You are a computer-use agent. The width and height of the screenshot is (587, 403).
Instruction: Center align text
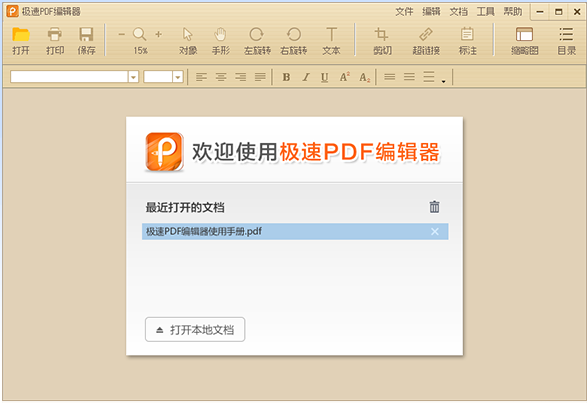point(221,77)
